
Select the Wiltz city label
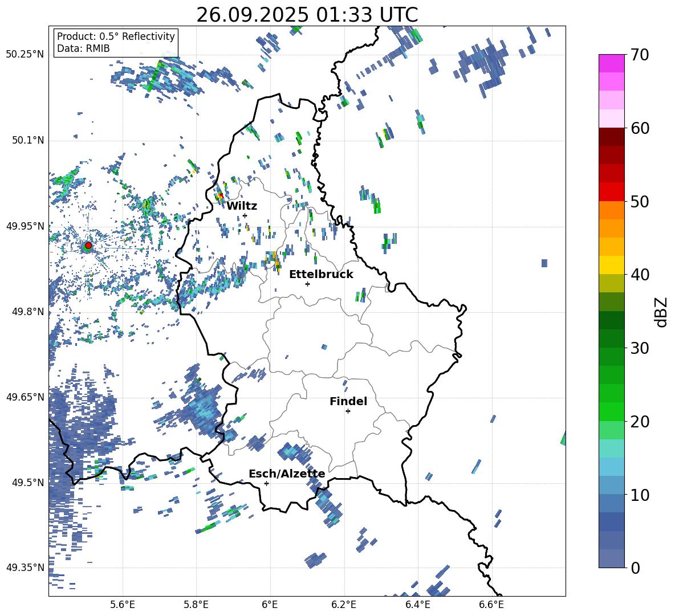[x=242, y=206]
